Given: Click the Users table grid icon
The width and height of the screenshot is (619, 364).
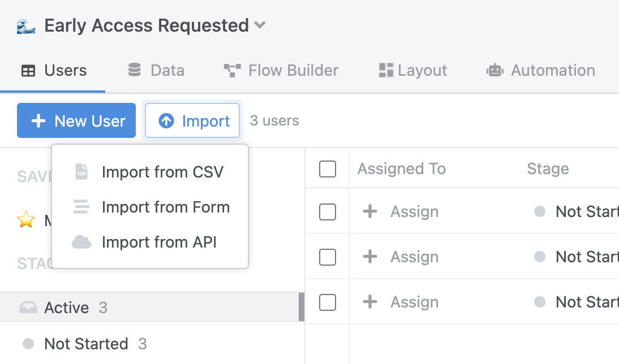Looking at the screenshot, I should pos(28,71).
